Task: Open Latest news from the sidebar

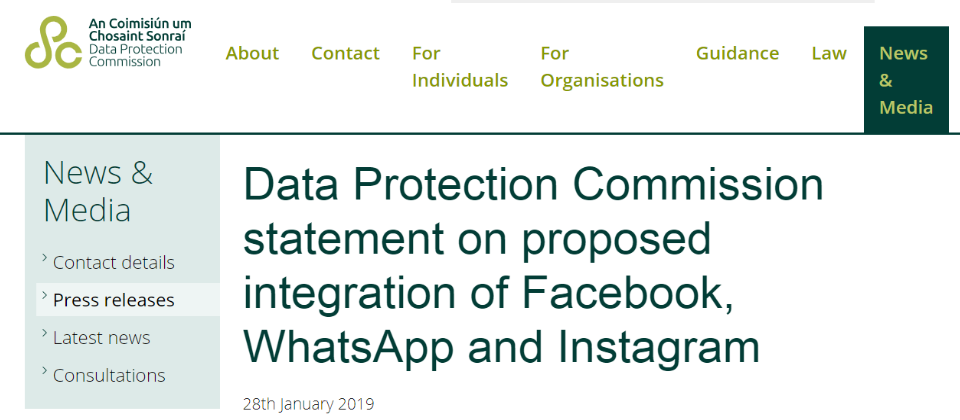Action: (102, 338)
